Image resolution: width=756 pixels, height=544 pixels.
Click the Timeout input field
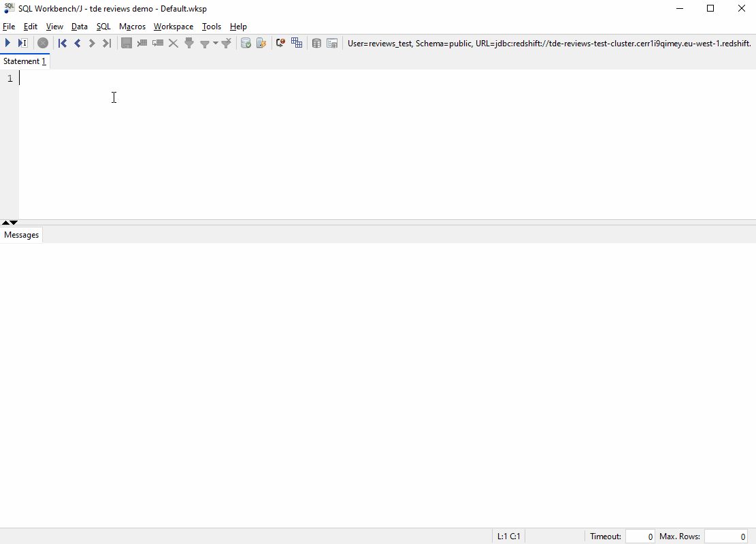coord(640,537)
